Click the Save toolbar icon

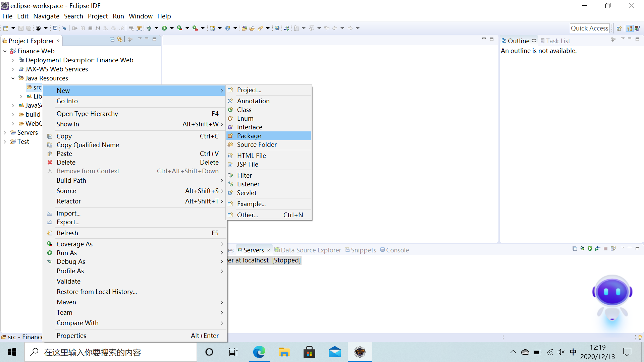tap(21, 28)
